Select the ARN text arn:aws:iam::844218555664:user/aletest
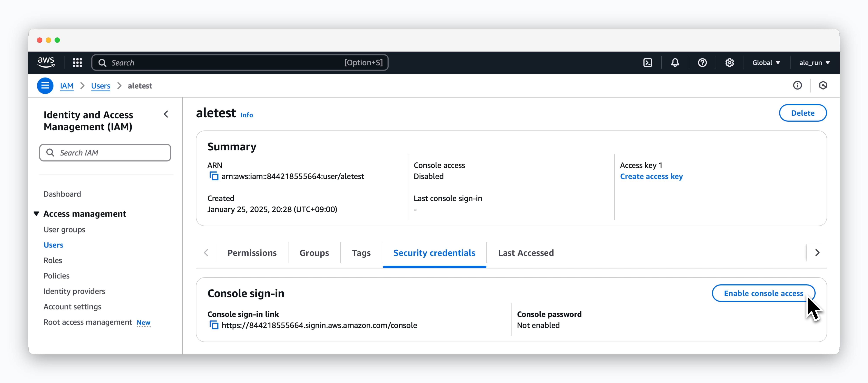Screen dimensions: 868x383 293,176
